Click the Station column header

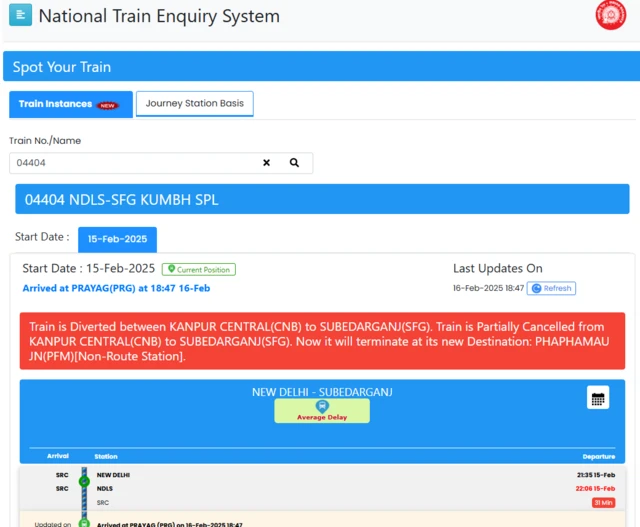[106, 456]
